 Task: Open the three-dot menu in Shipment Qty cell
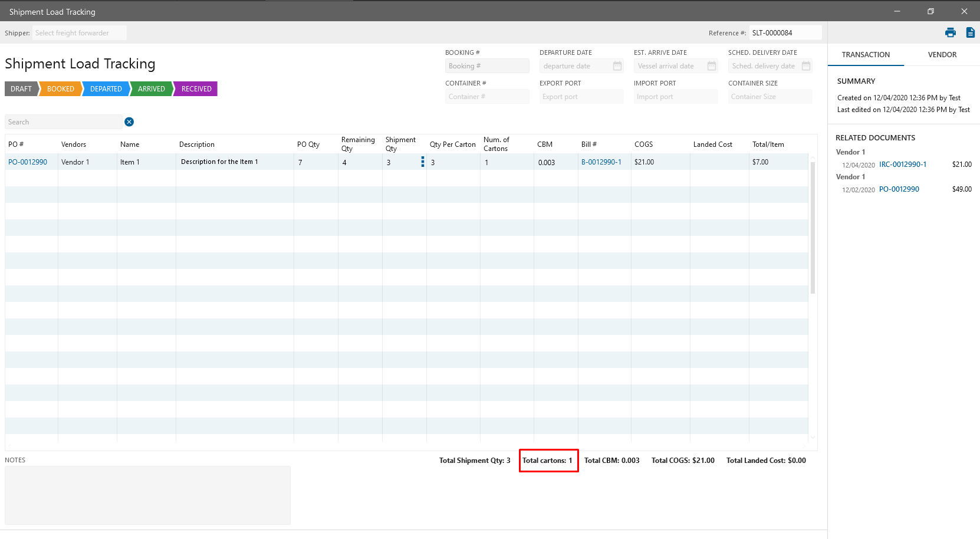coord(422,162)
